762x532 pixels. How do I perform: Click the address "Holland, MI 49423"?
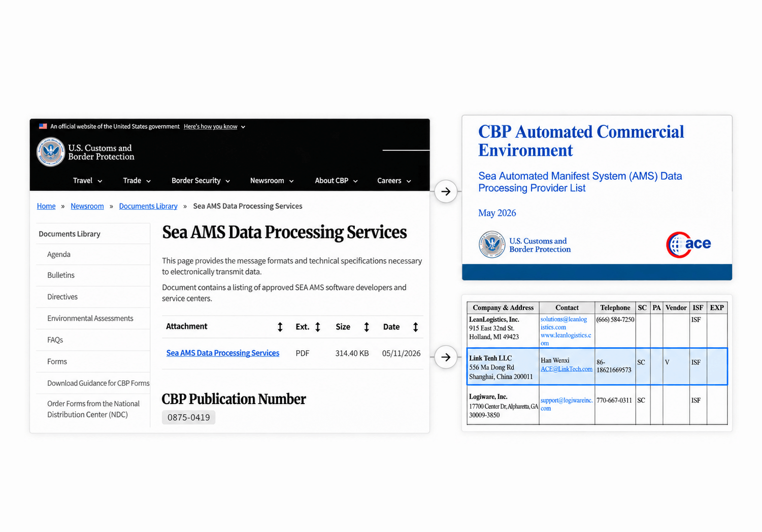pyautogui.click(x=494, y=337)
